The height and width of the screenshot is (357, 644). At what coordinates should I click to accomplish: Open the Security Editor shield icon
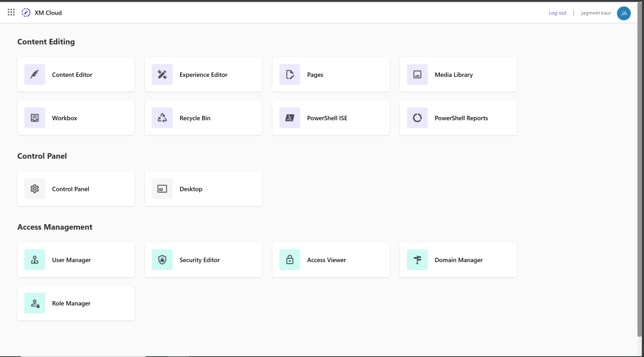pos(162,260)
